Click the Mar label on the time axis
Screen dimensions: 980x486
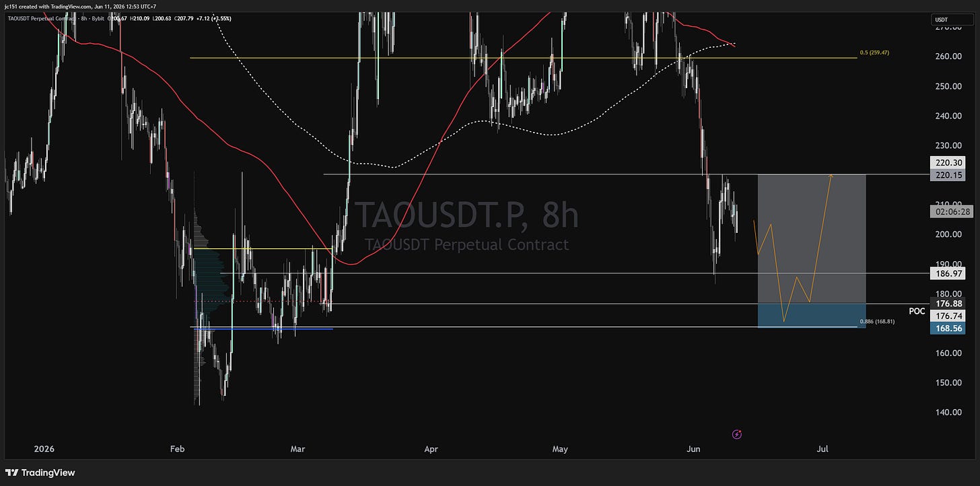(299, 448)
